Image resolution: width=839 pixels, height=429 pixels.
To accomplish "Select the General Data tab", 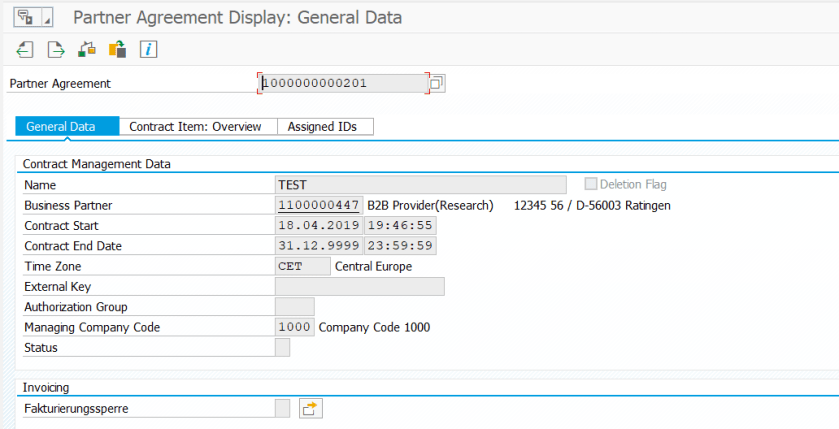I will coord(61,127).
